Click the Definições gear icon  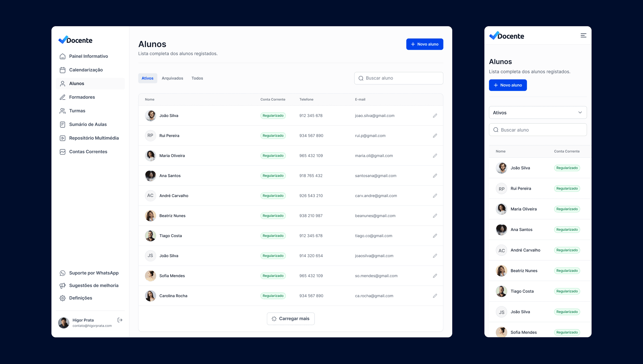62,298
